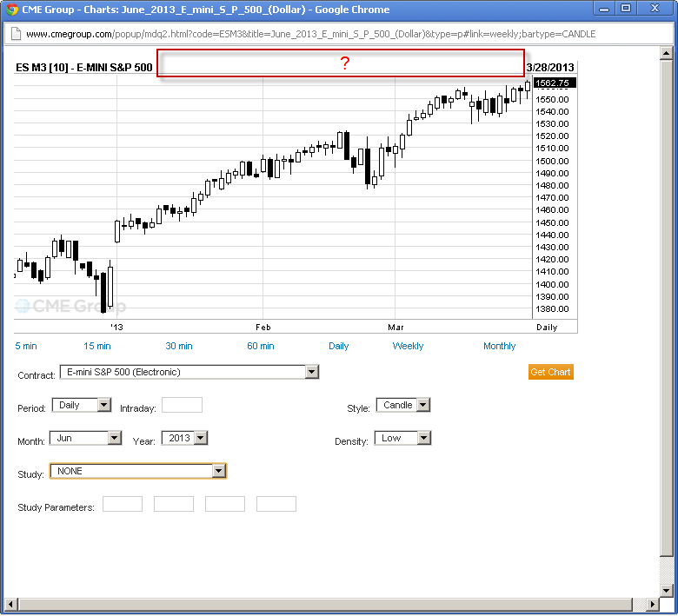Image resolution: width=678 pixels, height=616 pixels.
Task: Click the vertical scrollbar thumb
Action: click(x=666, y=308)
